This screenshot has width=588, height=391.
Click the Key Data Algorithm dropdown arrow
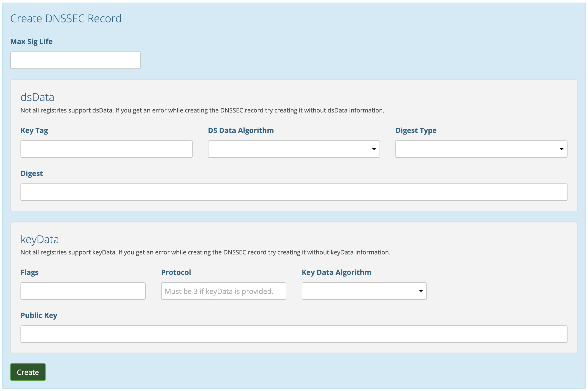point(421,291)
